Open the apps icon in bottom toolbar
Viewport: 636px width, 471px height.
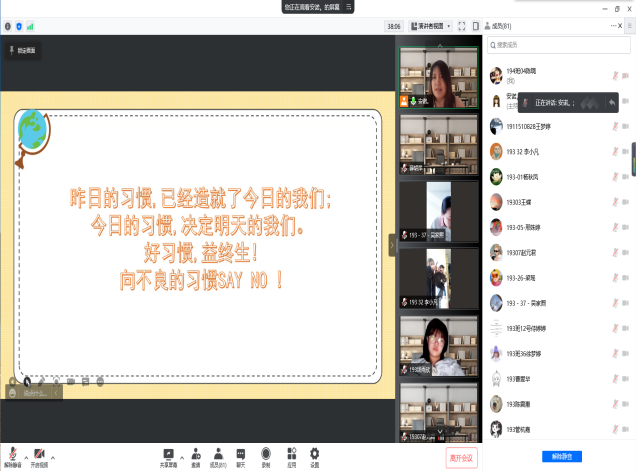291,453
